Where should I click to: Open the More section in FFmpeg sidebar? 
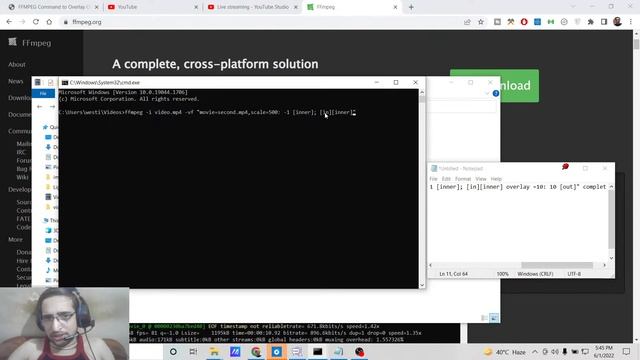tap(16, 240)
